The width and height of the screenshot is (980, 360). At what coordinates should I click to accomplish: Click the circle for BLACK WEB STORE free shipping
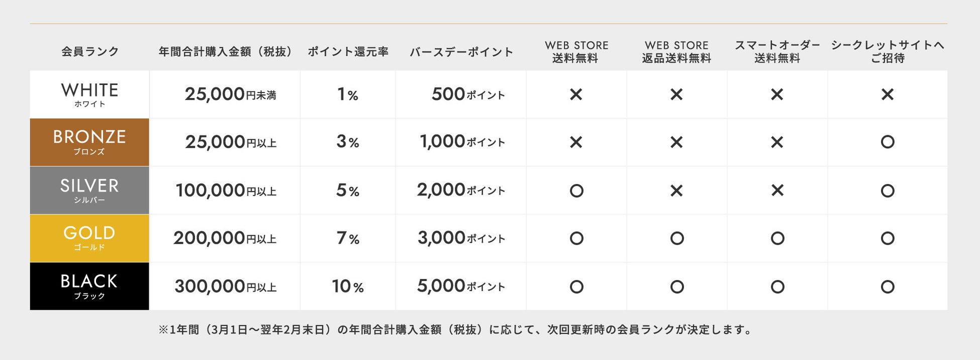point(576,287)
